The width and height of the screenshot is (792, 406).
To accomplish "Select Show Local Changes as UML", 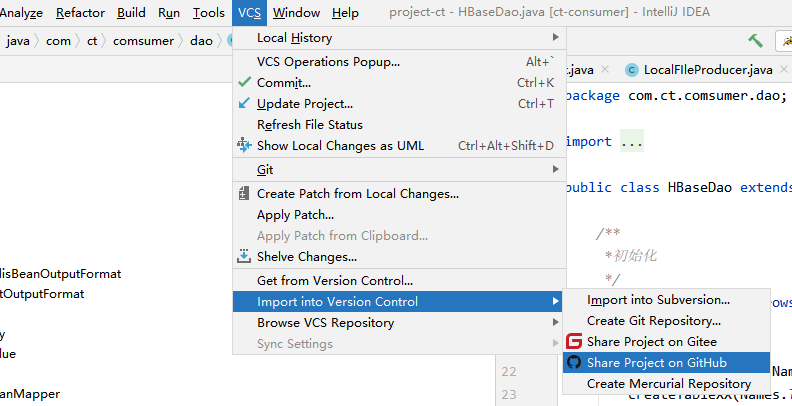I will 399,145.
